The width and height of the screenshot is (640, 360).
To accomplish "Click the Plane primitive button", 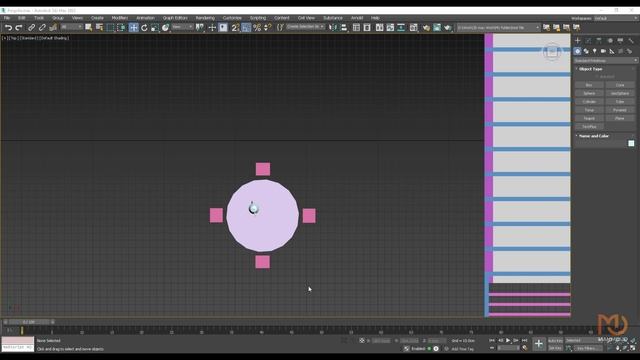I will tap(620, 118).
